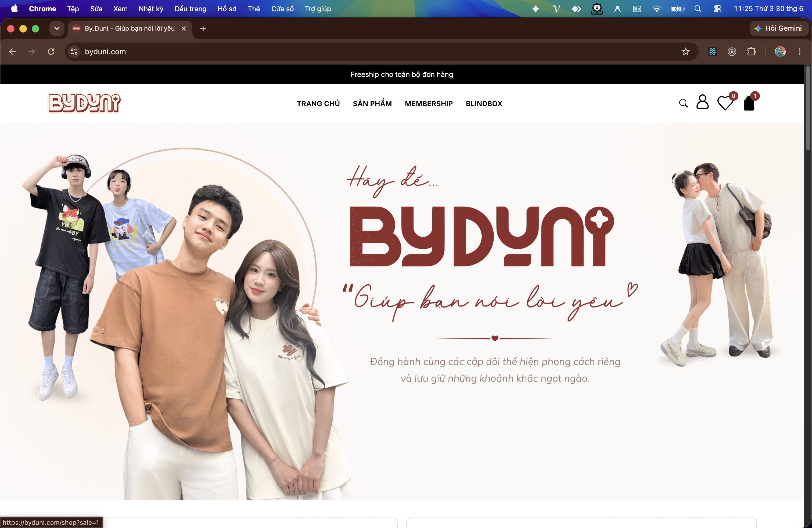Bookmark this page with the star icon
The image size is (812, 528).
(685, 52)
